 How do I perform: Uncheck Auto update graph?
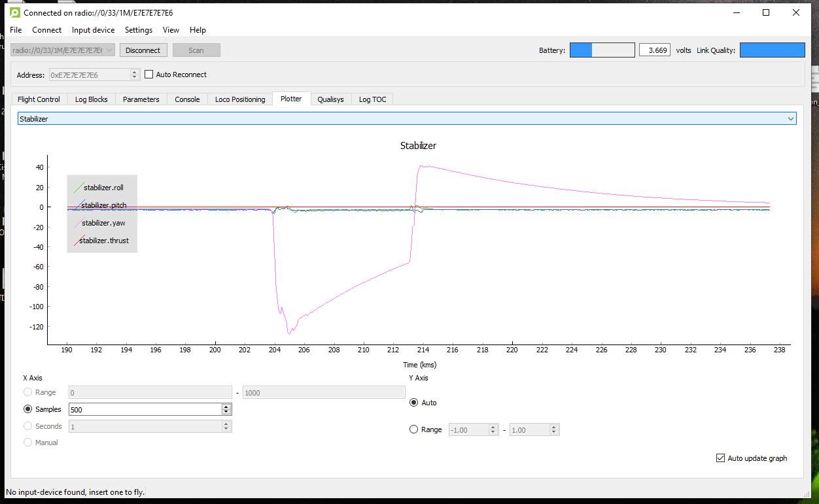coord(721,458)
